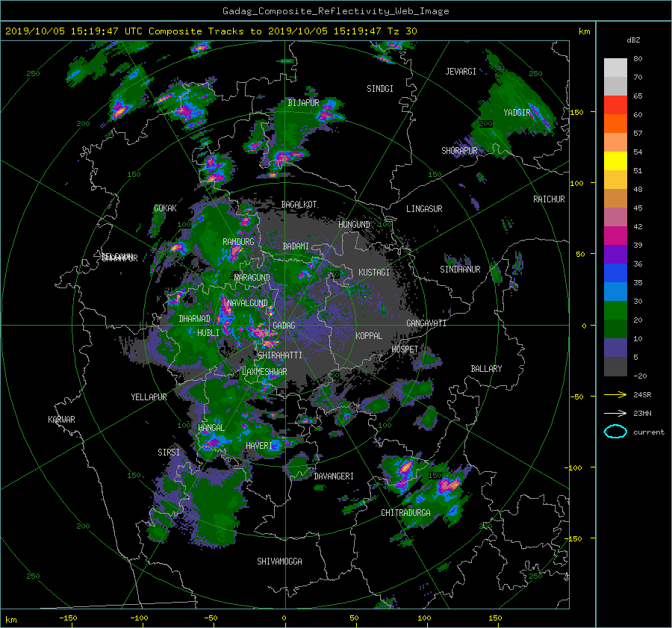Click the SHIRAHATTI city label
This screenshot has width=672, height=628.
280,355
